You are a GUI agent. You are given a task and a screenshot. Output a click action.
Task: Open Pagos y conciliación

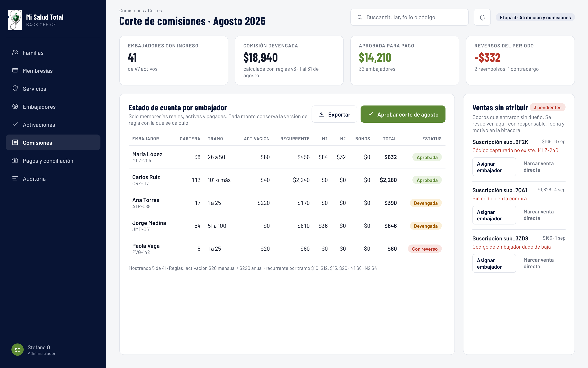click(x=53, y=161)
